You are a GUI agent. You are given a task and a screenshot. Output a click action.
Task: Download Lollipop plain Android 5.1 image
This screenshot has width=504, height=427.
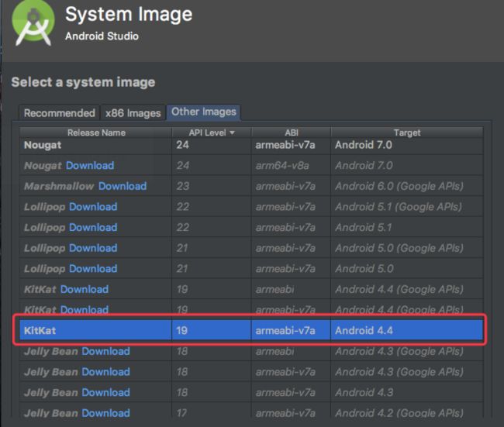[x=93, y=227]
